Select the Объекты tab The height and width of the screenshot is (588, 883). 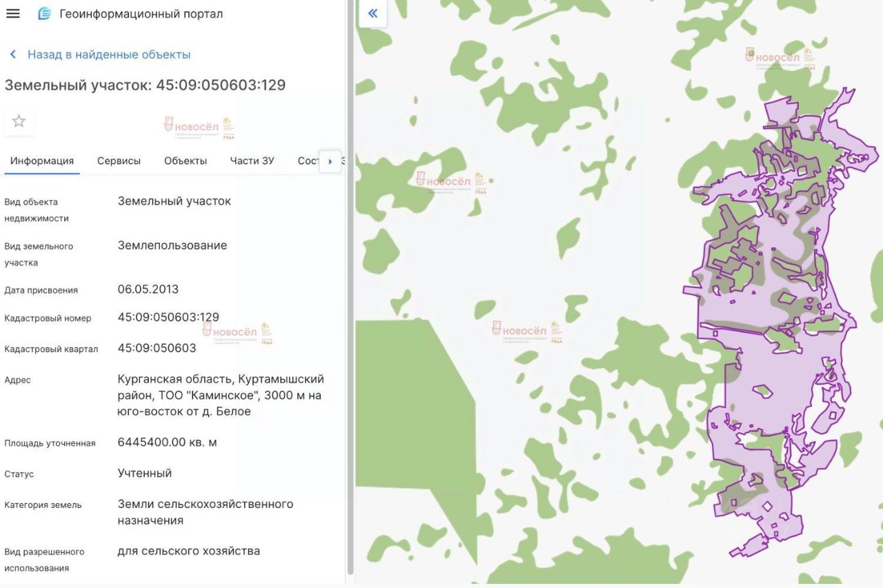[186, 161]
